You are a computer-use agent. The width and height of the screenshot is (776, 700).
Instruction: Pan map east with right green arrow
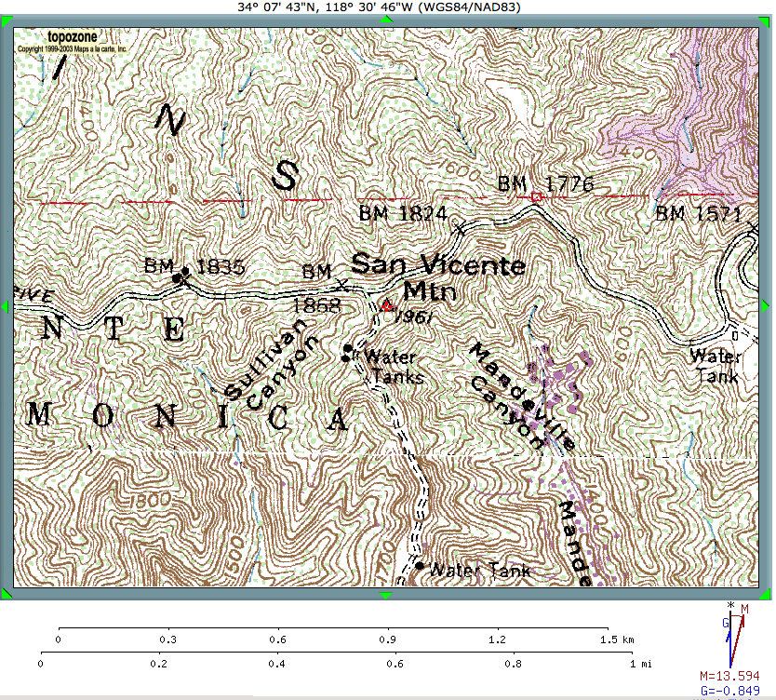767,306
